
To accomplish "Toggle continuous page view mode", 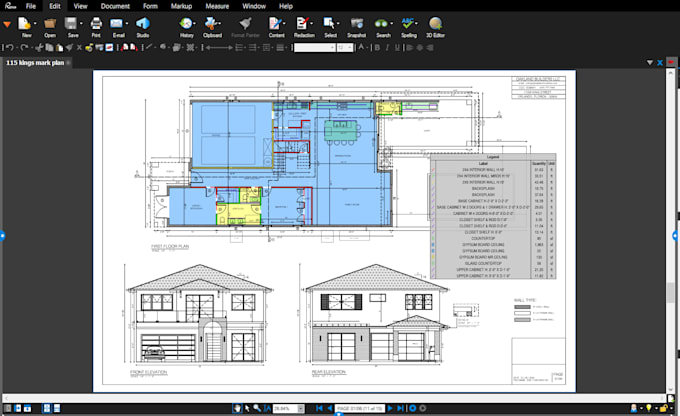I will [x=56, y=408].
